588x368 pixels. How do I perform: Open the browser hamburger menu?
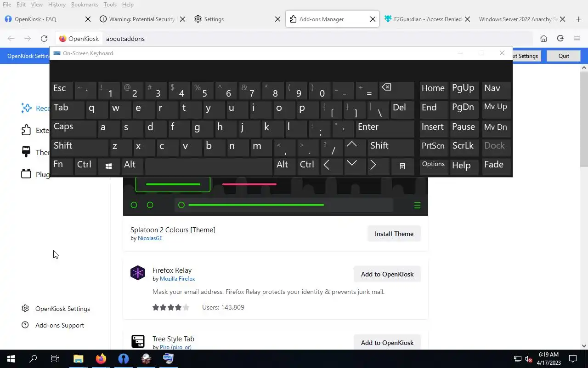[x=577, y=39]
